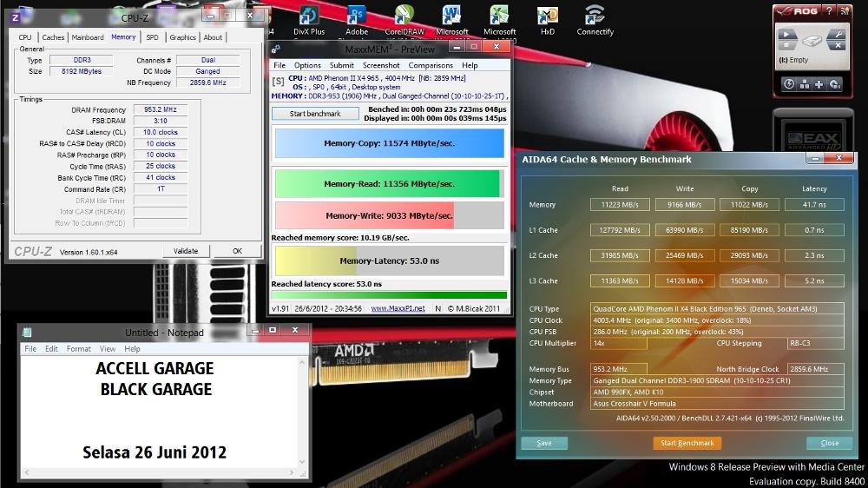Open the Microsoft Excel desktop shortcut
Image resolution: width=868 pixels, height=488 pixels.
(x=499, y=21)
